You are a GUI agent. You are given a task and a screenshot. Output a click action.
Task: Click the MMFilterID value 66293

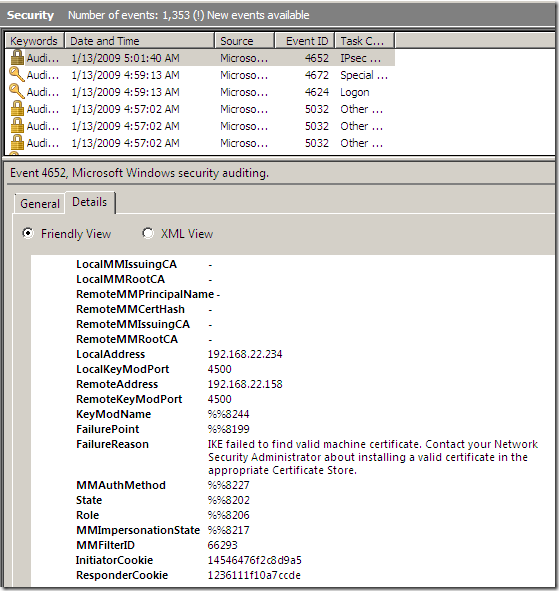click(222, 545)
